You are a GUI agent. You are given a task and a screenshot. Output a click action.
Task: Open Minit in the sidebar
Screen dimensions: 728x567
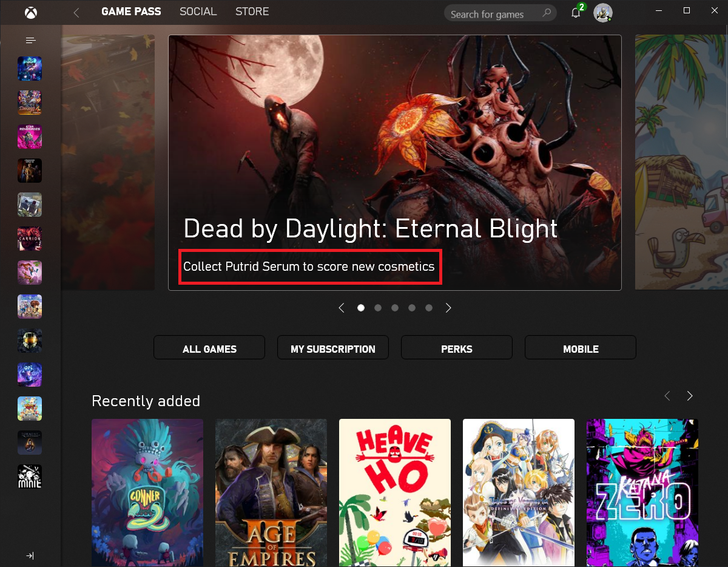click(30, 477)
